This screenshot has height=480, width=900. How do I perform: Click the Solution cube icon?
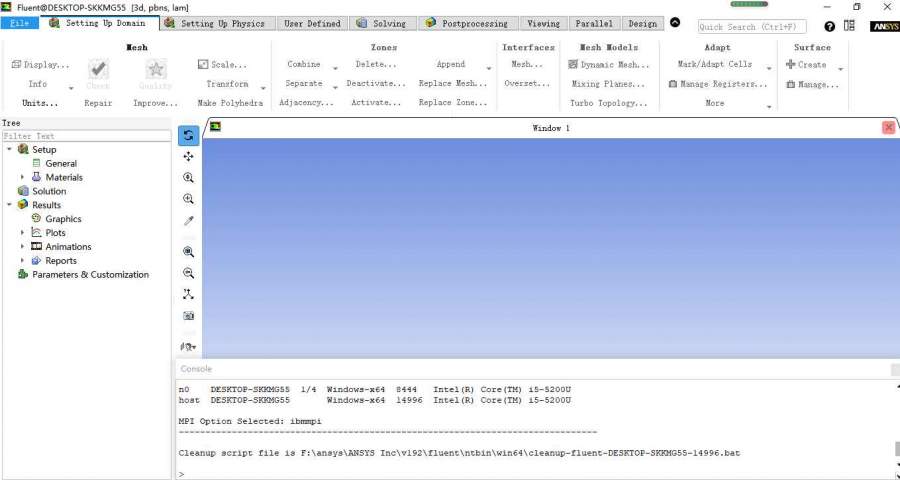click(23, 191)
